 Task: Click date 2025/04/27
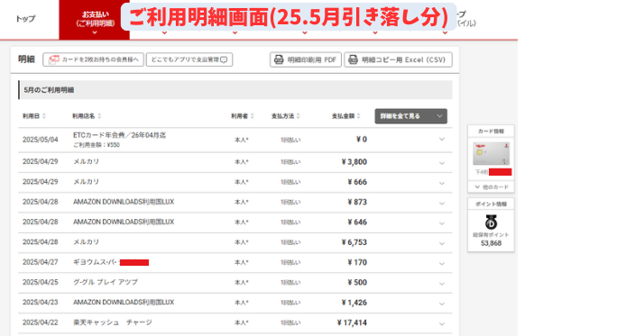[x=41, y=262]
